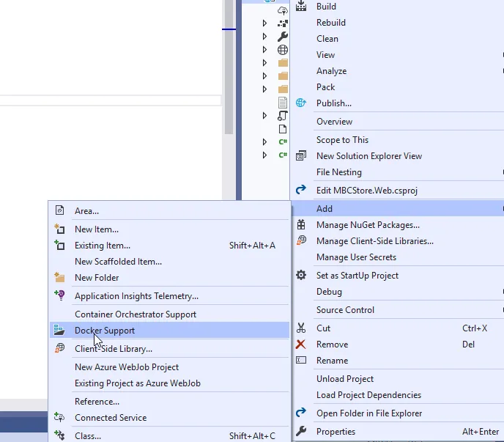Viewport: 504px width, 442px height.
Task: Open the Source Control submenu
Action: [397, 310]
